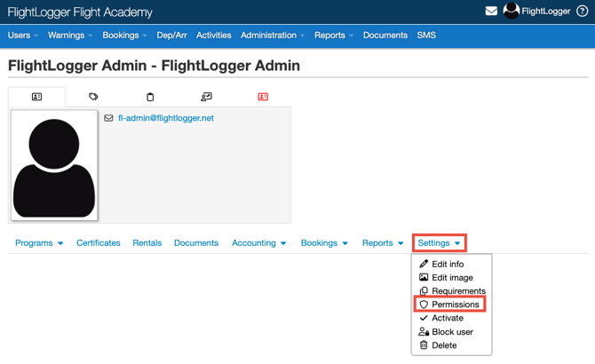Select Permissions from Settings menu
Screen dimensions: 595x364
455,305
